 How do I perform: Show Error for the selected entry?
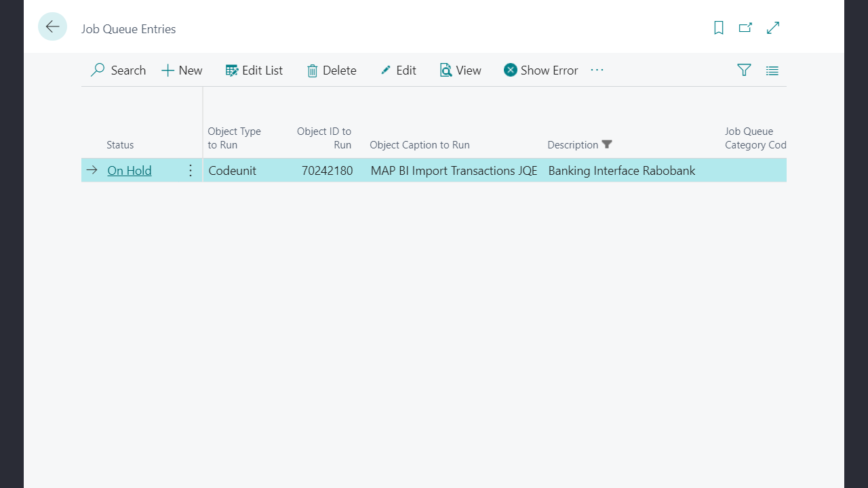(x=540, y=70)
